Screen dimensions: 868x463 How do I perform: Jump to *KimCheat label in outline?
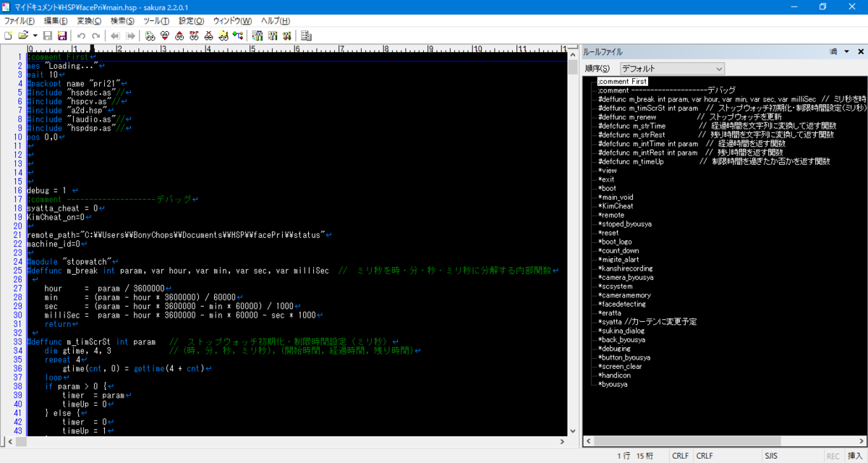pos(616,206)
